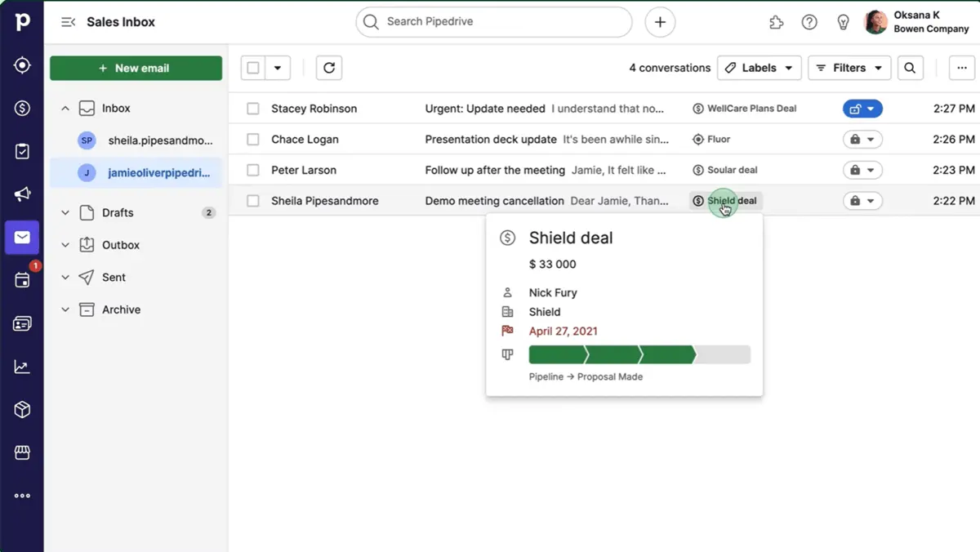Open Demo meeting cancellation email
Screen dimensions: 980x552
(x=494, y=201)
